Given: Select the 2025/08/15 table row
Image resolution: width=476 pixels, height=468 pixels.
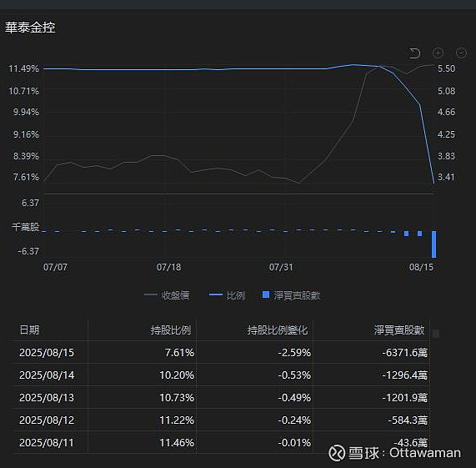Looking at the screenshot, I should pos(222,352).
